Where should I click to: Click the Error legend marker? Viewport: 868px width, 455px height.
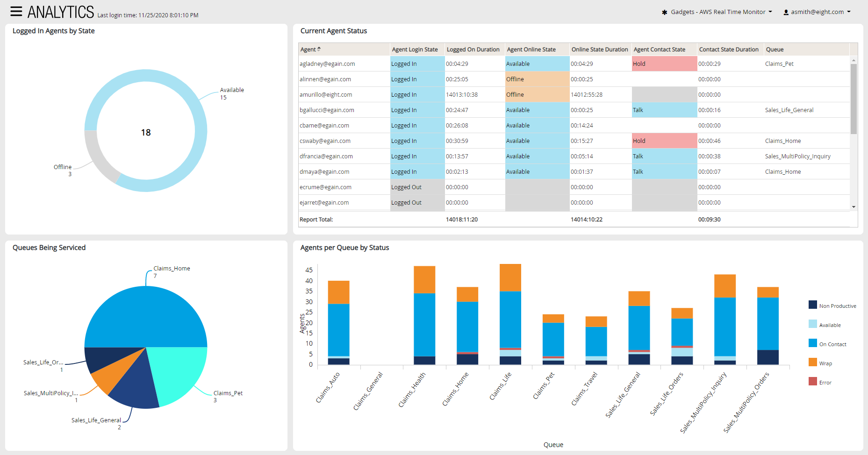(812, 382)
